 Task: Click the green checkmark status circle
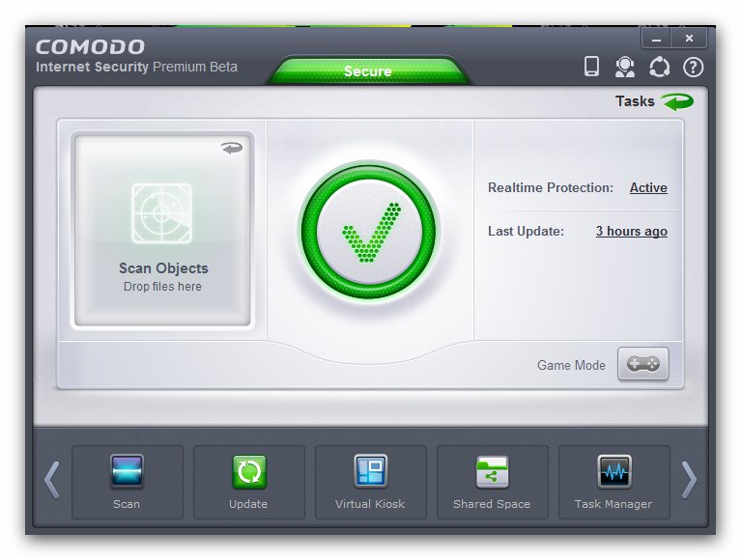[x=369, y=232]
